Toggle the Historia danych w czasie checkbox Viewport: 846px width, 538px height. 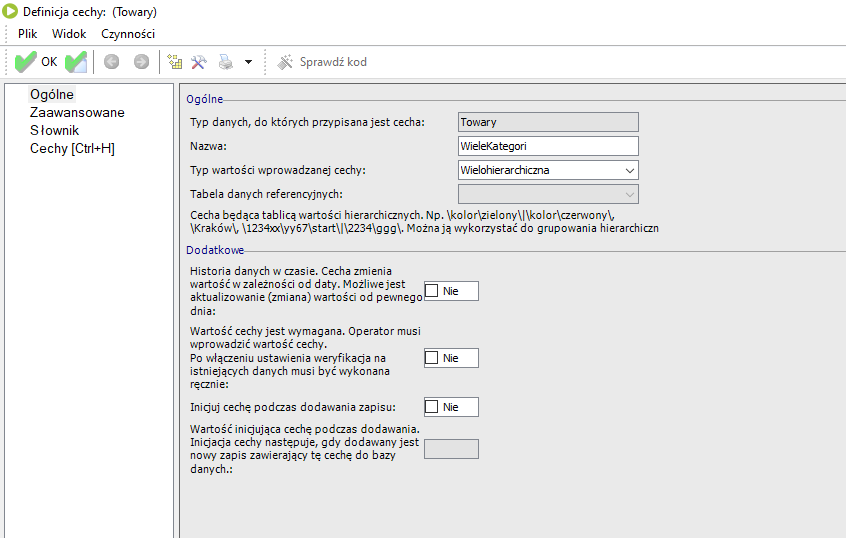(x=433, y=291)
